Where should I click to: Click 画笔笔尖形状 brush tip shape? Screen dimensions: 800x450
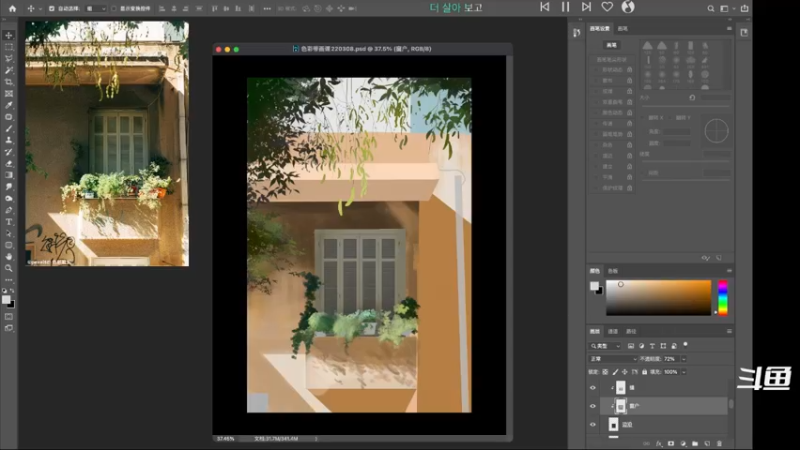612,59
